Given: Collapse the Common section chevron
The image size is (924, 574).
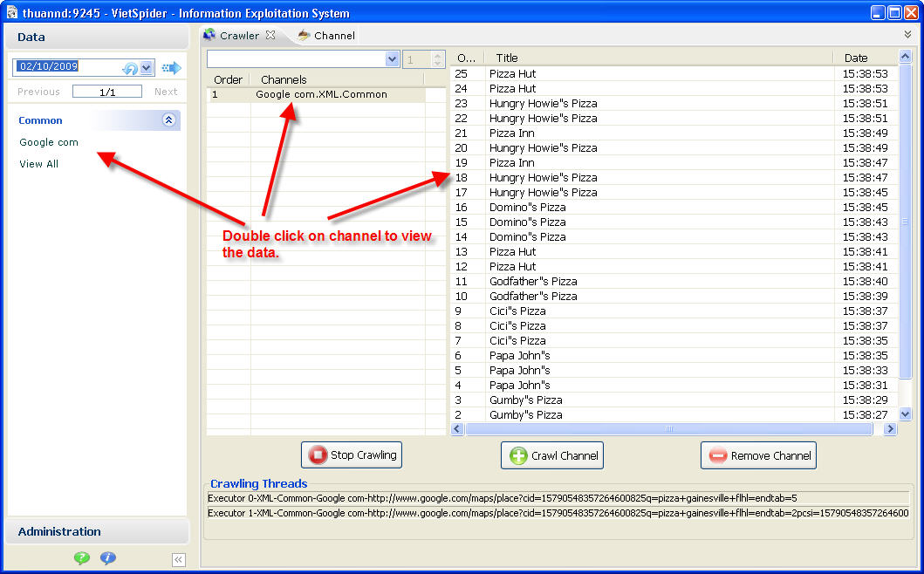Looking at the screenshot, I should coord(168,120).
